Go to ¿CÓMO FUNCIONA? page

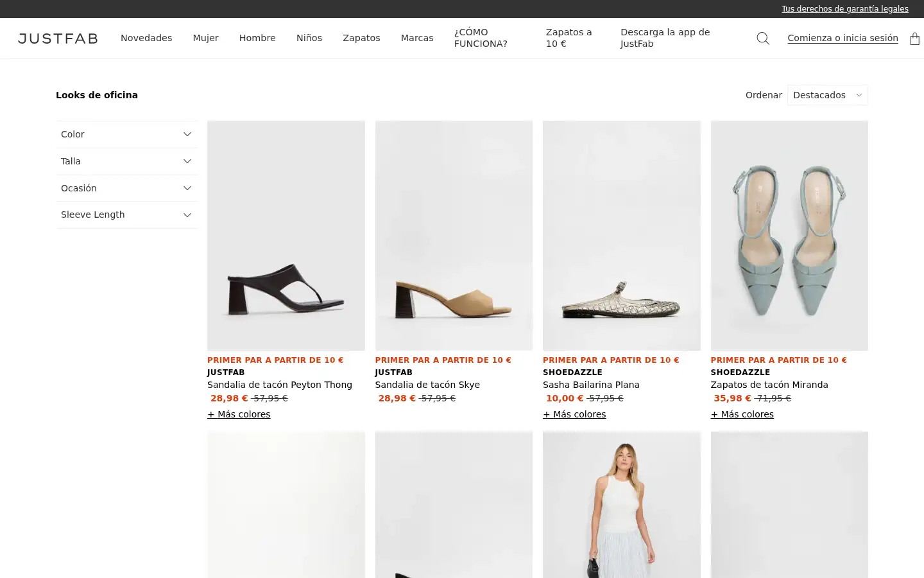tap(481, 38)
